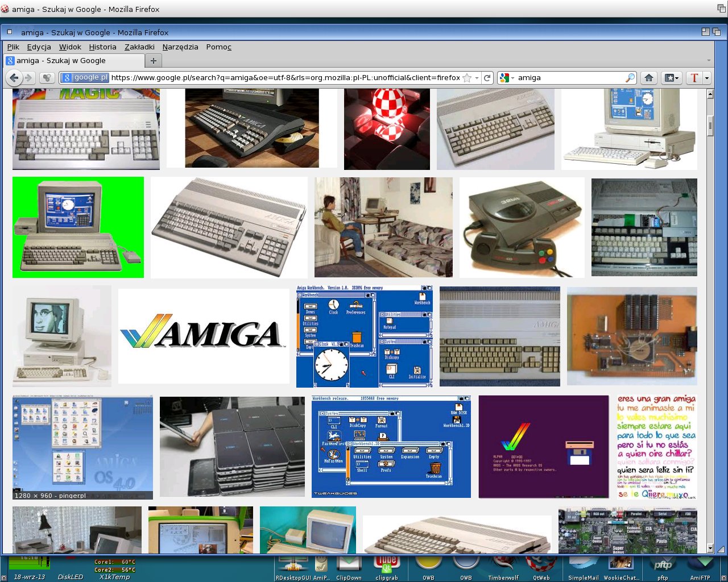728x582 pixels.
Task: Launch Timberwolf browser from the dock
Action: [503, 567]
